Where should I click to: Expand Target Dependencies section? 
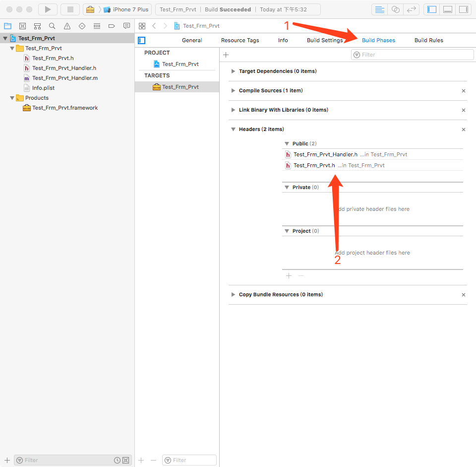233,71
